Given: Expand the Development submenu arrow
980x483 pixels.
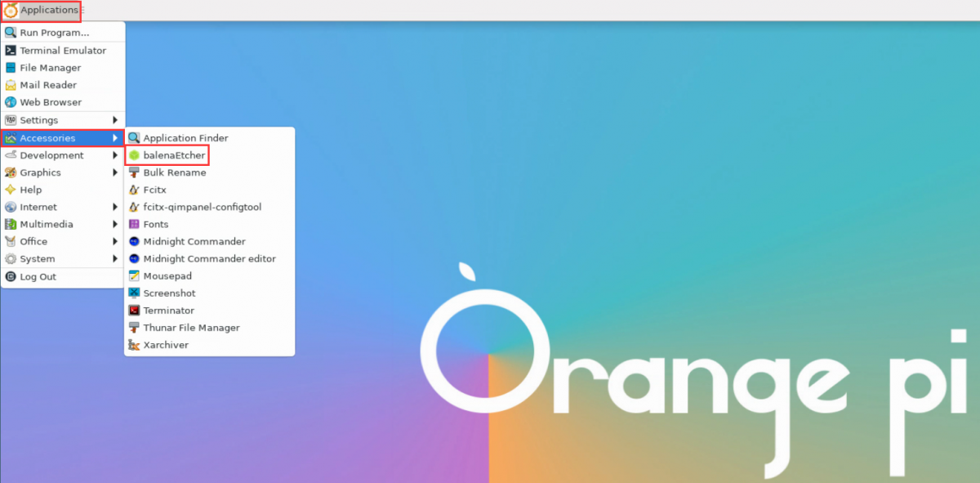Looking at the screenshot, I should (115, 155).
